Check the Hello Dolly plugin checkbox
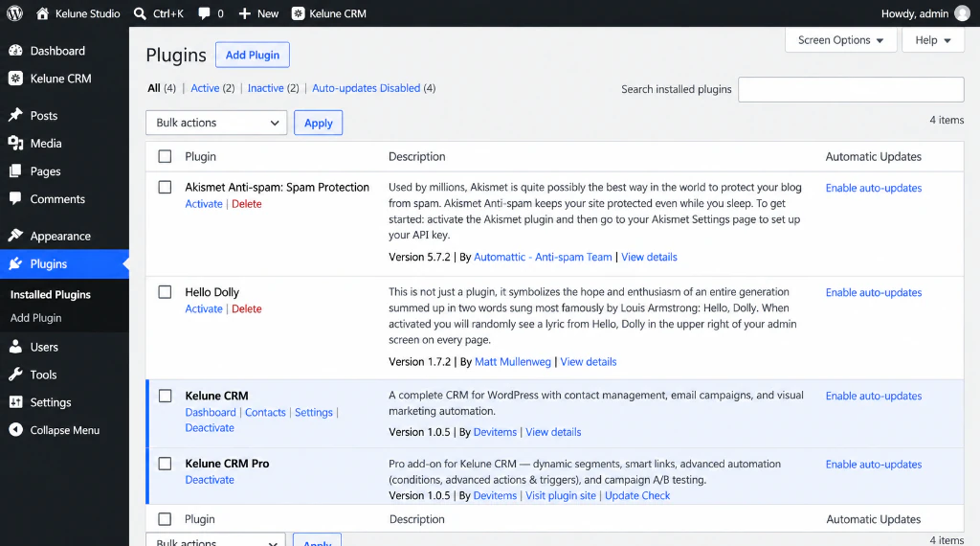 click(165, 292)
